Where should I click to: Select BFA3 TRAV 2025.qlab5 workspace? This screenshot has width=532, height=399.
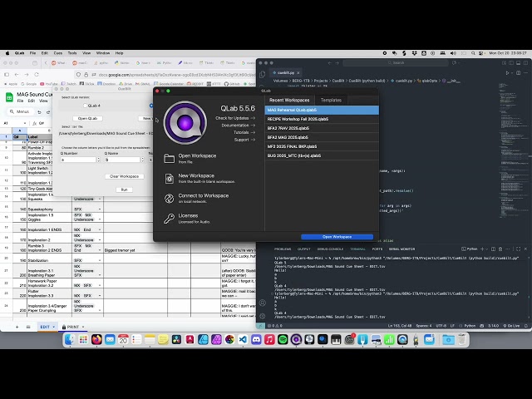tap(322, 128)
